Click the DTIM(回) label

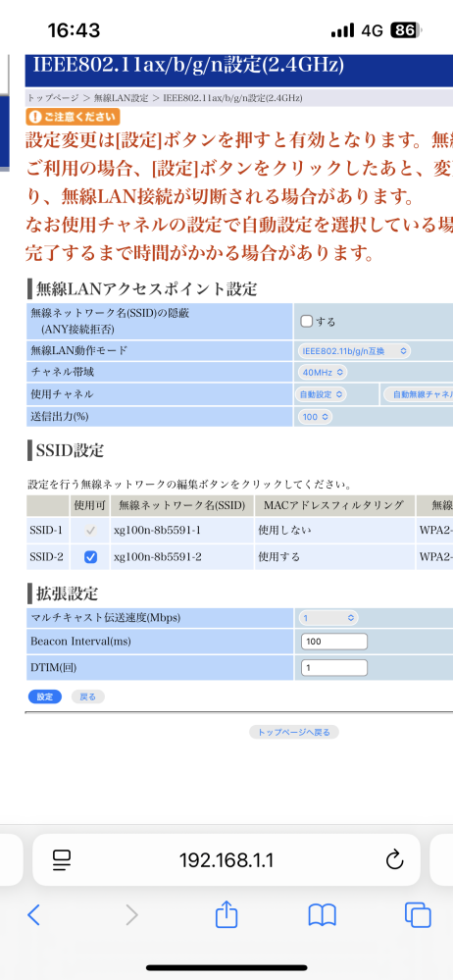(x=53, y=668)
